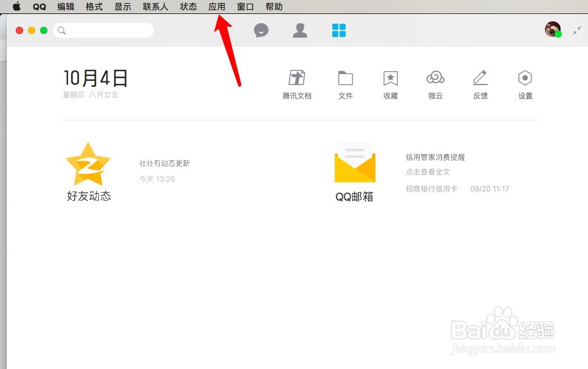Switch to the contacts person tab
The width and height of the screenshot is (588, 369).
(x=300, y=30)
